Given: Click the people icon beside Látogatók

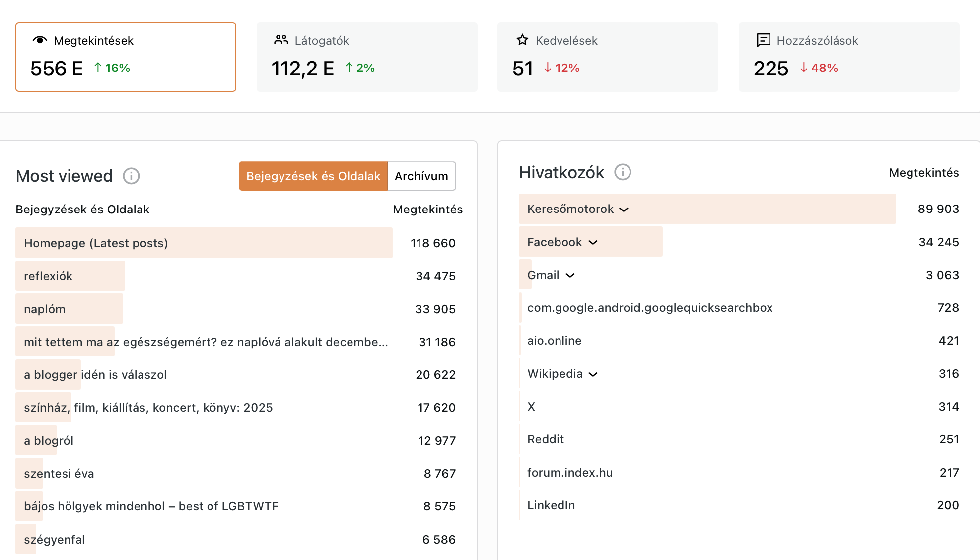Looking at the screenshot, I should (281, 40).
